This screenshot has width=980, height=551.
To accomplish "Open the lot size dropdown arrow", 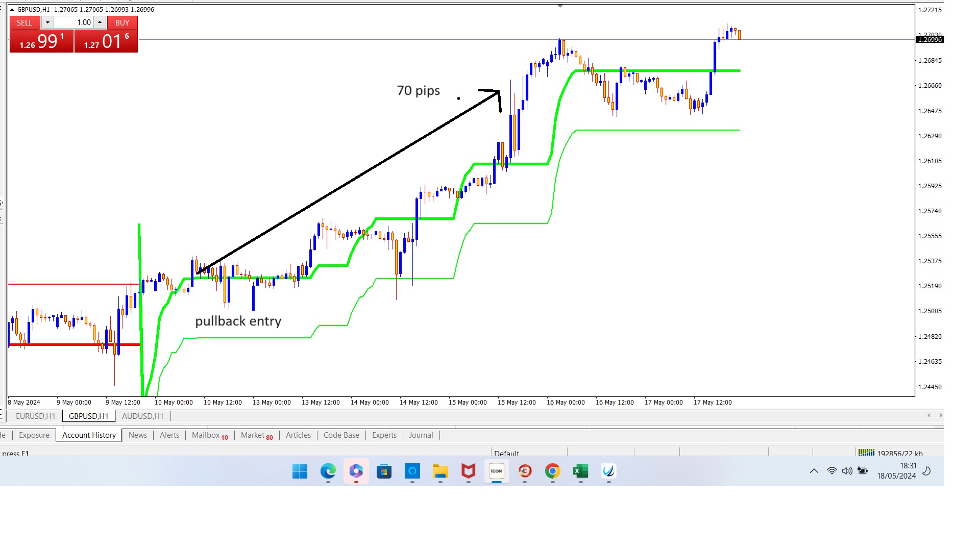I will (x=47, y=22).
